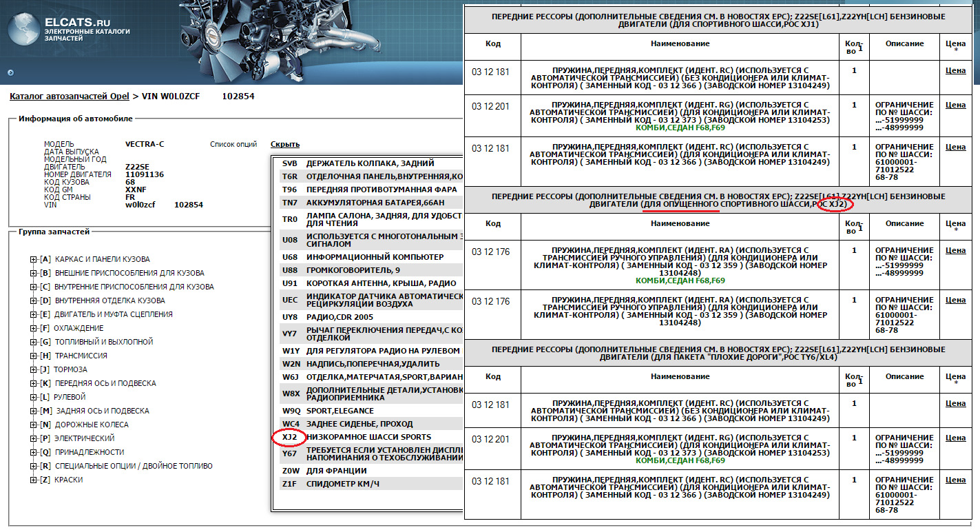Open the Охлаждение category
The width and height of the screenshot is (980, 530).
[x=79, y=328]
